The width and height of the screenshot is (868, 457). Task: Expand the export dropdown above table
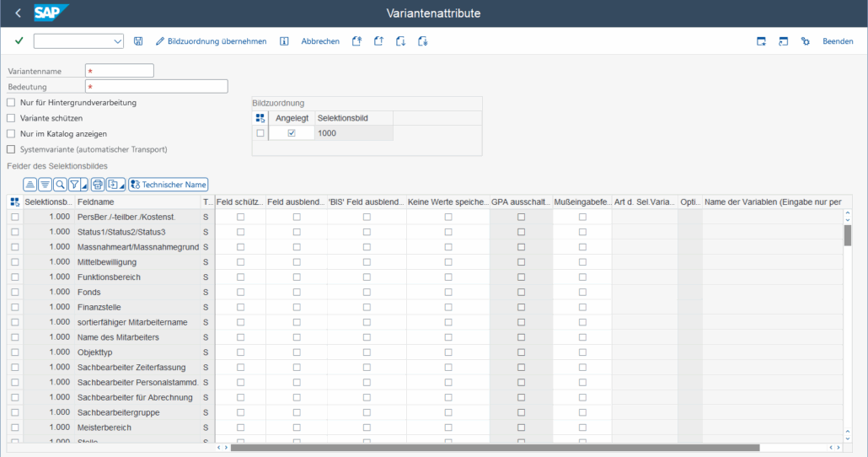(x=121, y=185)
